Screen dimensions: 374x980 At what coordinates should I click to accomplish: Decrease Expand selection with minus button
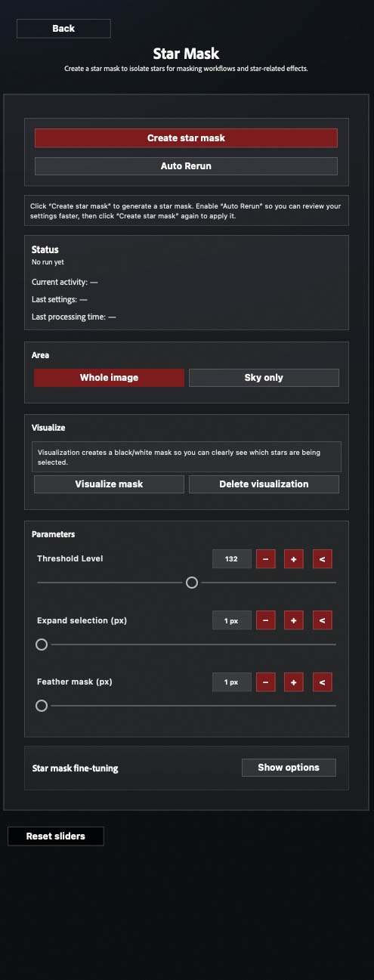(266, 620)
